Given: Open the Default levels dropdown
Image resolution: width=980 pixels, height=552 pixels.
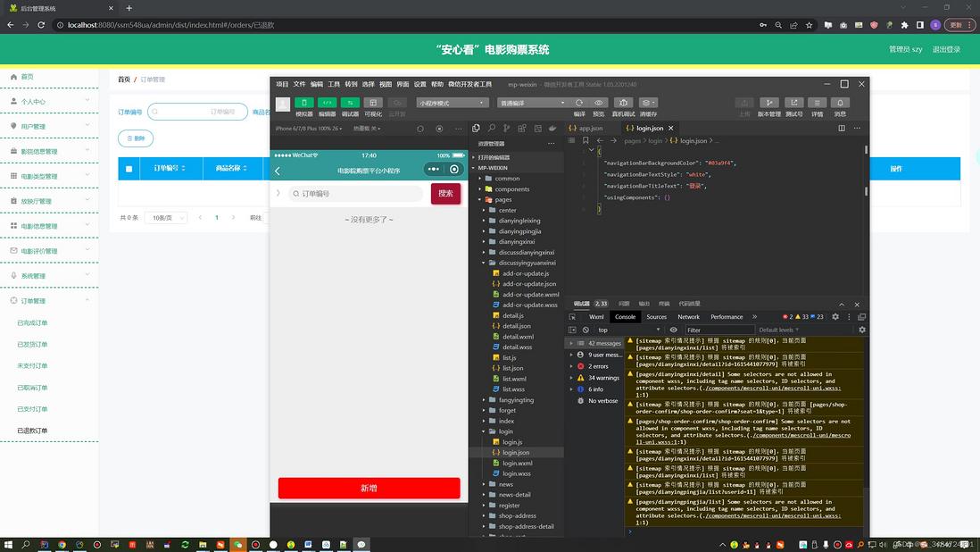Looking at the screenshot, I should (777, 330).
